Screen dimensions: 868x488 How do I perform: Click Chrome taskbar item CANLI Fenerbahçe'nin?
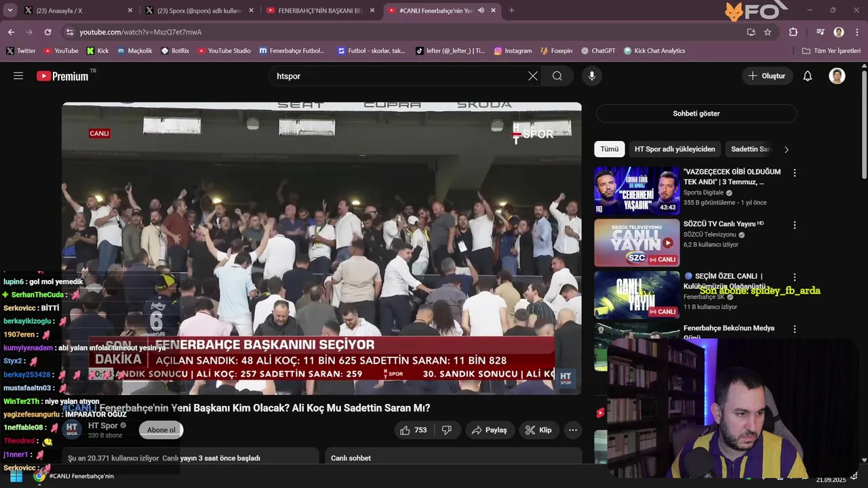[75, 476]
